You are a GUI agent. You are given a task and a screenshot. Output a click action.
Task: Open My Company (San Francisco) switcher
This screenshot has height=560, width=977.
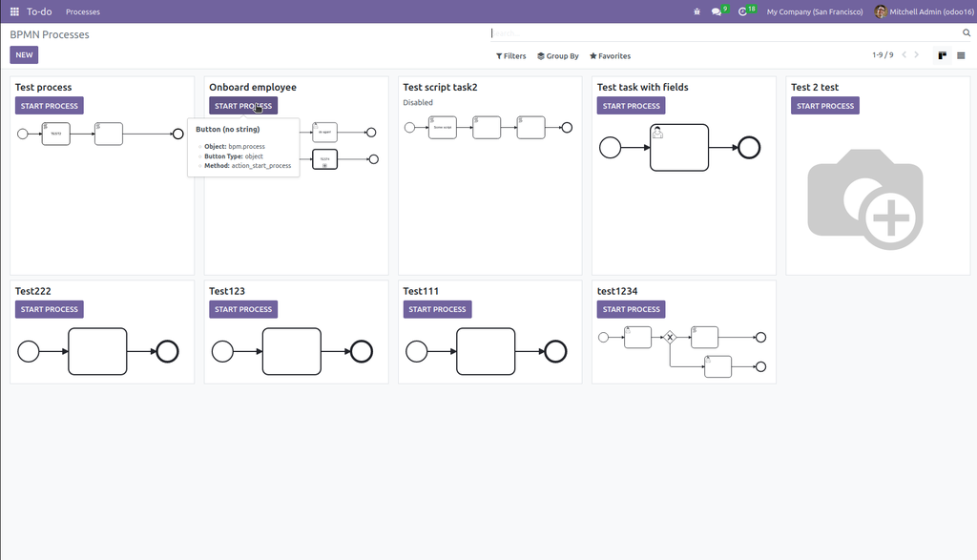point(815,11)
